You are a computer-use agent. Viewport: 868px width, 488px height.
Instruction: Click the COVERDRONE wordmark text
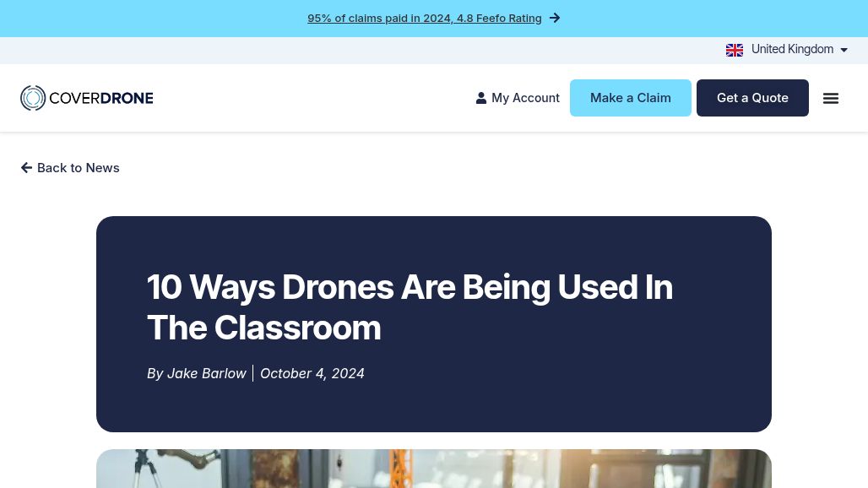pos(101,98)
